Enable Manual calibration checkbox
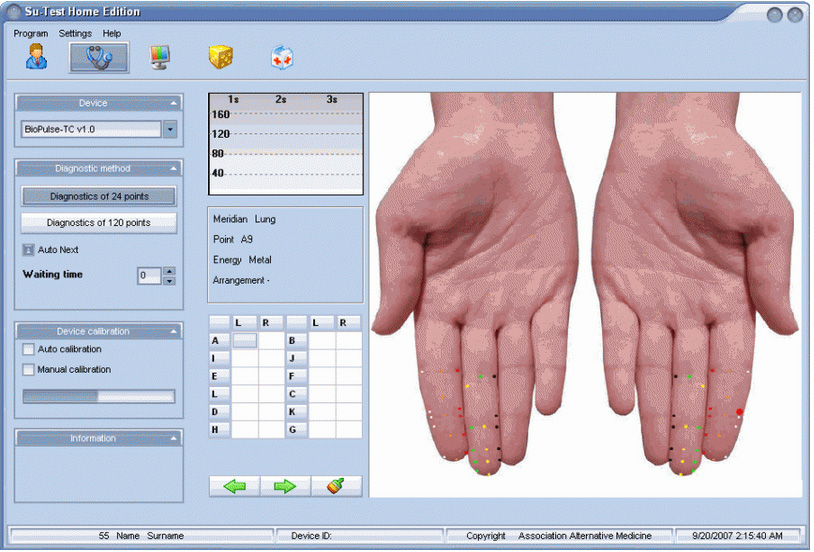The image size is (814, 552). point(29,370)
